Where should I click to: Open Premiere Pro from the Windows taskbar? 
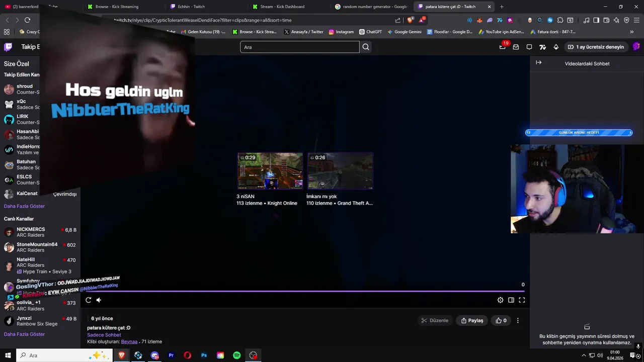(x=171, y=355)
